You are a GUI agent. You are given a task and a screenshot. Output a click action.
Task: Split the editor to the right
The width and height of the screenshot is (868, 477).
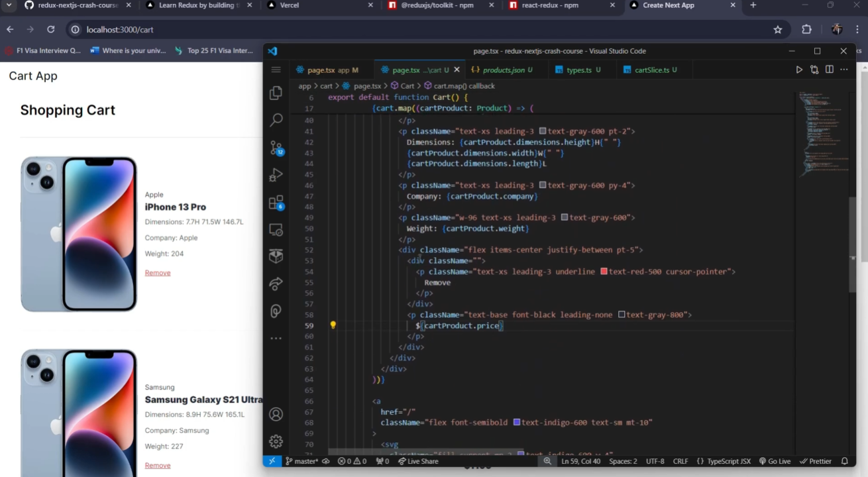[829, 70]
